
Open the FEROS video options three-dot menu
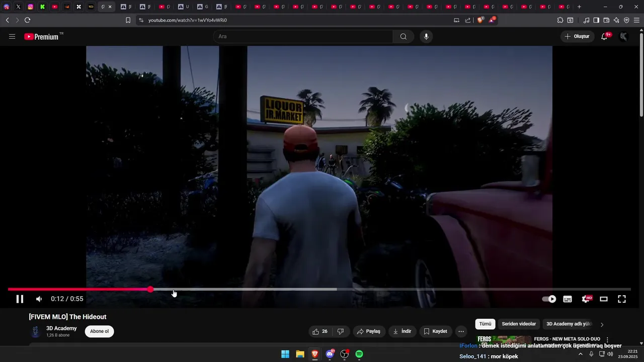click(x=607, y=340)
